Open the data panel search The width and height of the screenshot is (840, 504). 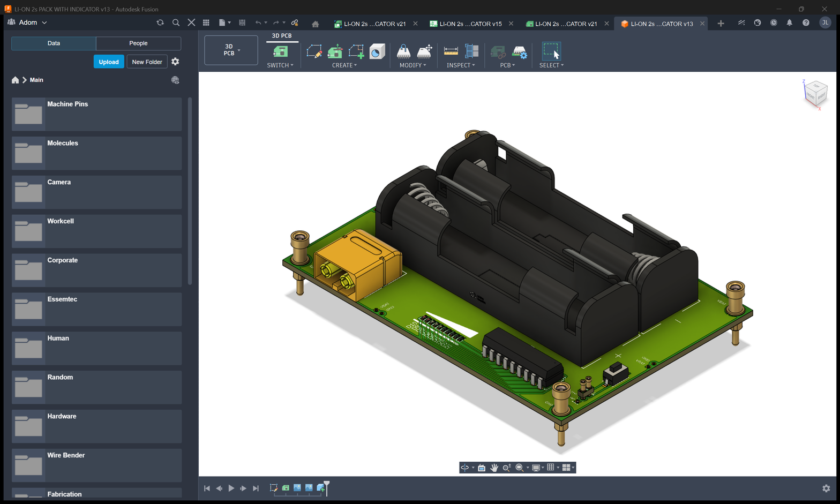click(176, 22)
